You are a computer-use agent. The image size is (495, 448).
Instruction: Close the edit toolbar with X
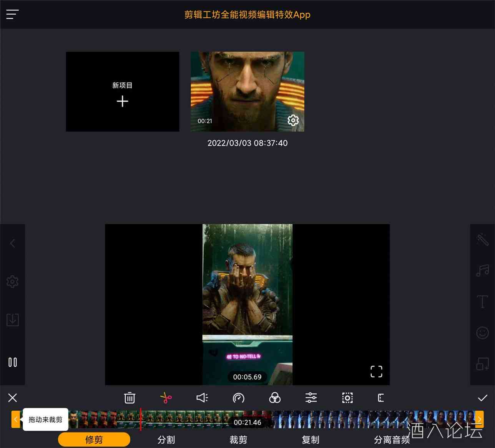coord(12,398)
